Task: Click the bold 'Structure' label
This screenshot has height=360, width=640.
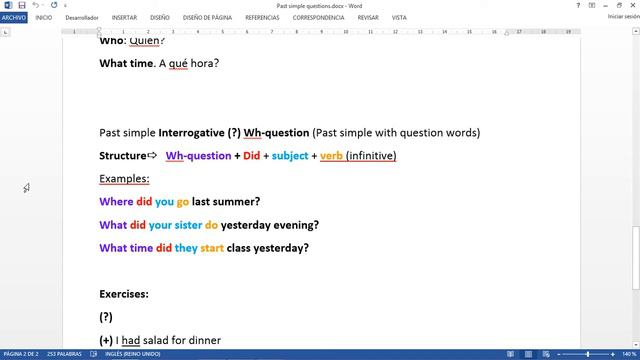Action: click(x=122, y=156)
